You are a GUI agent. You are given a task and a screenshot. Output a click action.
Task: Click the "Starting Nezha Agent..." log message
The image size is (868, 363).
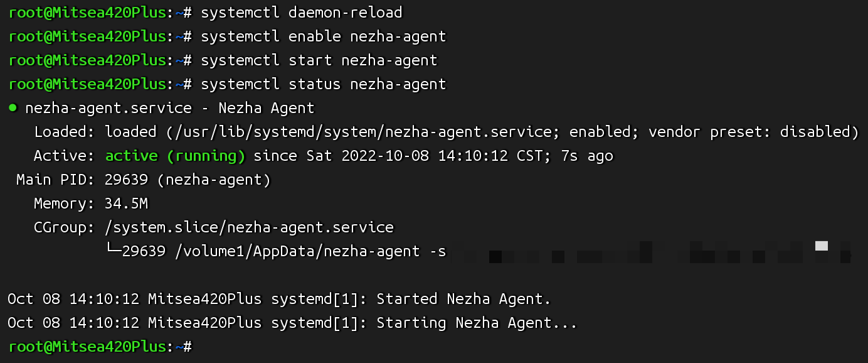point(476,323)
